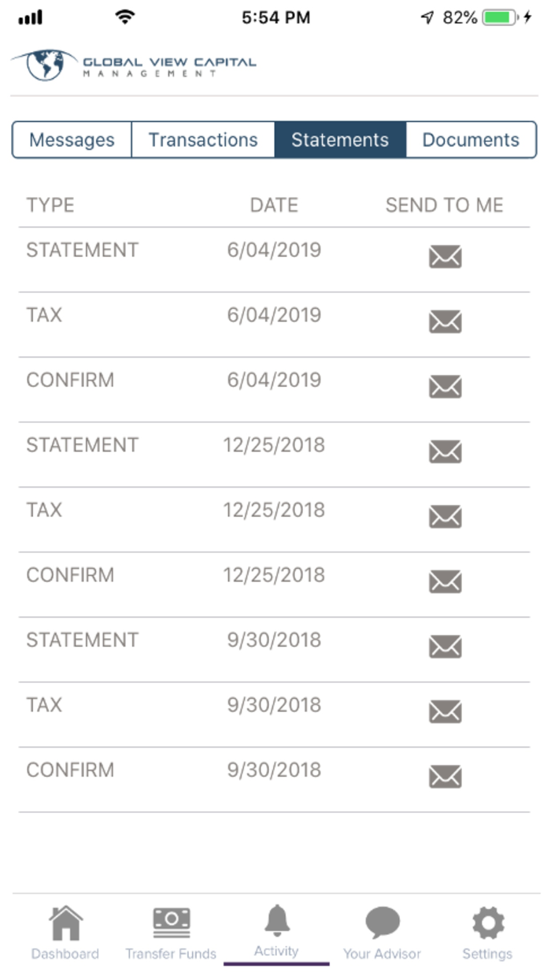The height and width of the screenshot is (980, 551).
Task: Send the 12/25/2018 TAX form via envelope
Action: click(x=445, y=517)
